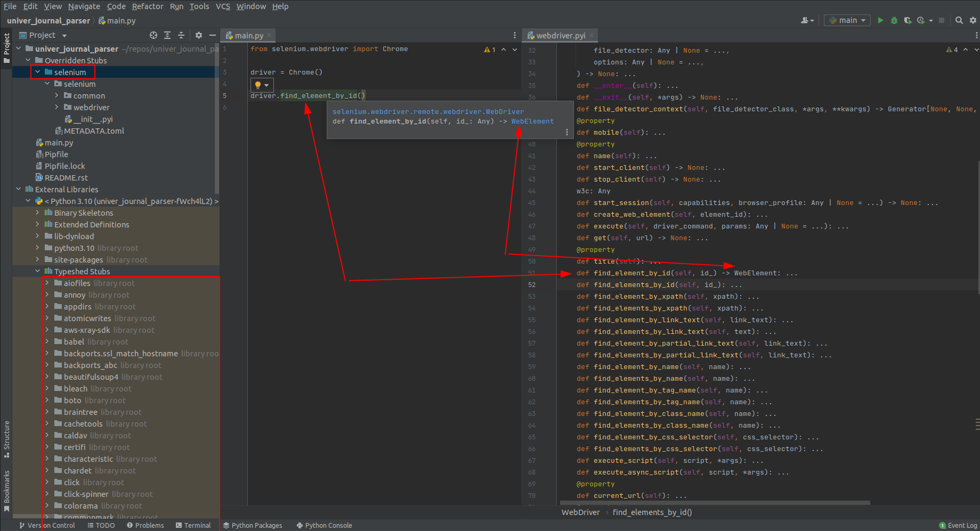The image size is (980, 531).
Task: Hide the Project tool window
Action: tap(213, 35)
